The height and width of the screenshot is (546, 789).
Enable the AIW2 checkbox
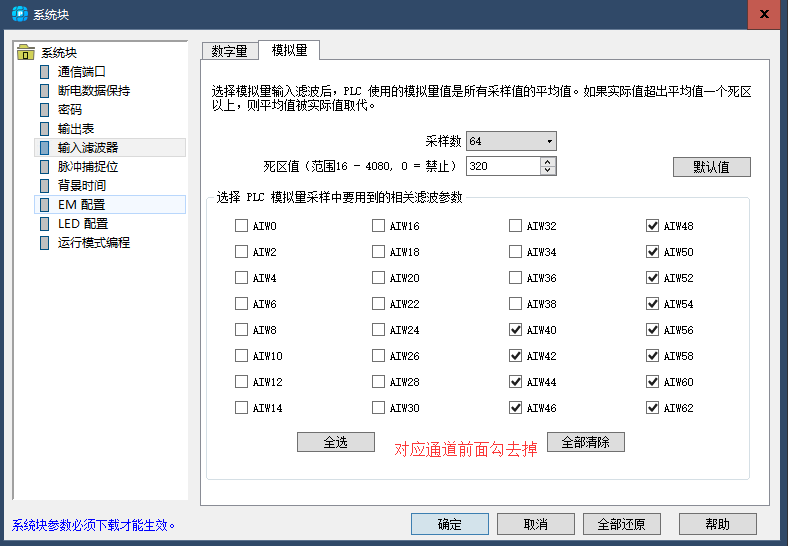pos(242,251)
